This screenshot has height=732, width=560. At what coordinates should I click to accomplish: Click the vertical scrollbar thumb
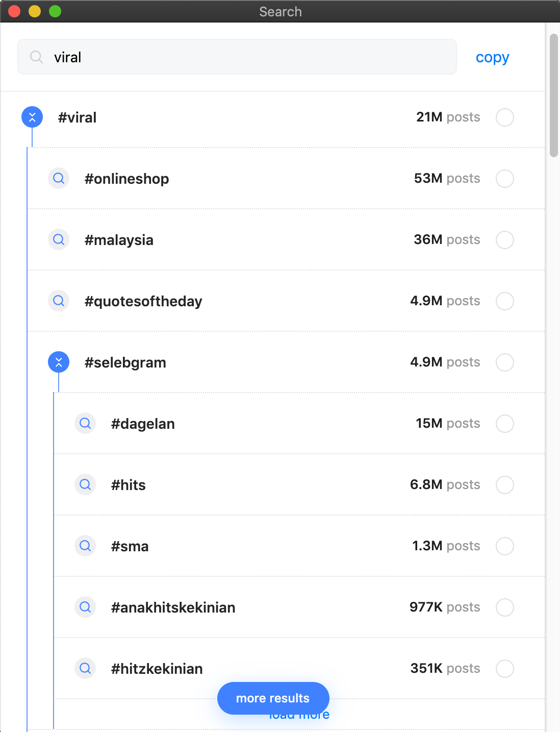pos(554,95)
